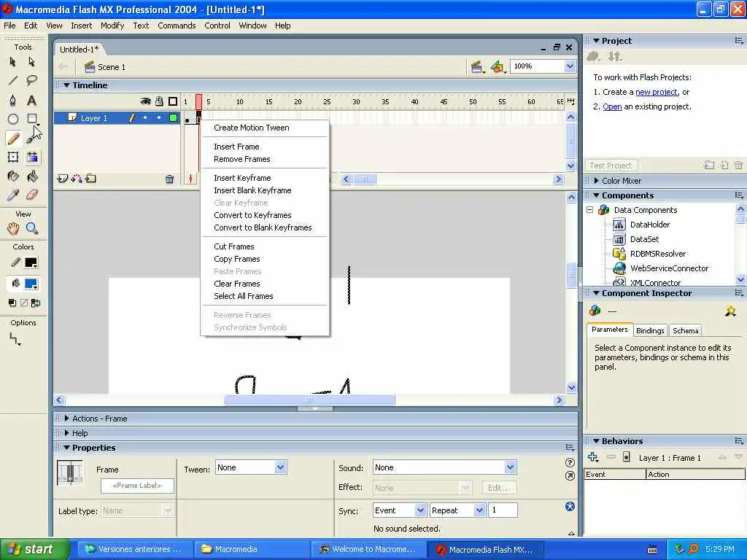Screen dimensions: 747x560
Task: Click the fill color blue swatch
Action: tap(31, 284)
